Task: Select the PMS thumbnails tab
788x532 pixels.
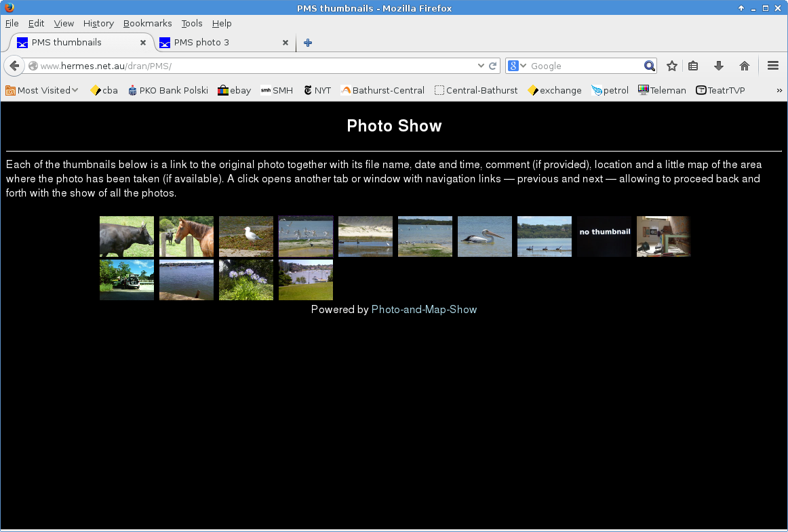Action: click(x=81, y=43)
